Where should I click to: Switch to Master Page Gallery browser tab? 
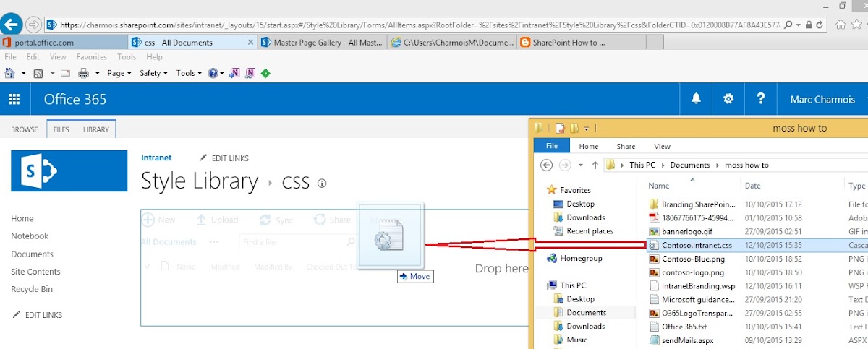pyautogui.click(x=323, y=43)
